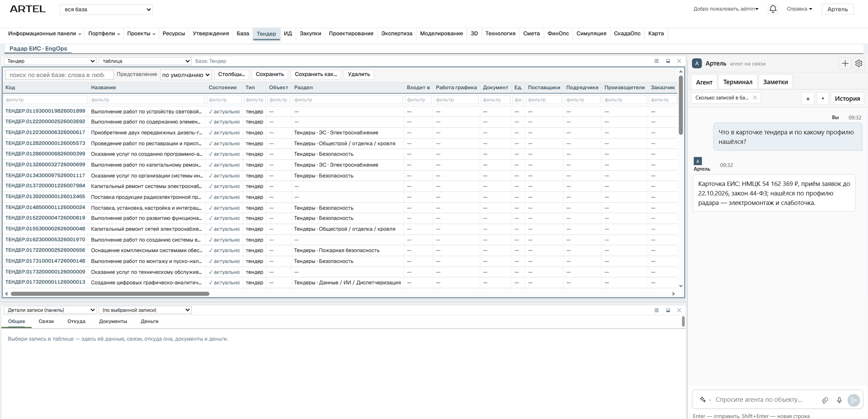
Task: Expand the 'Добро пожаловать, admin' user menu
Action: [x=726, y=9]
